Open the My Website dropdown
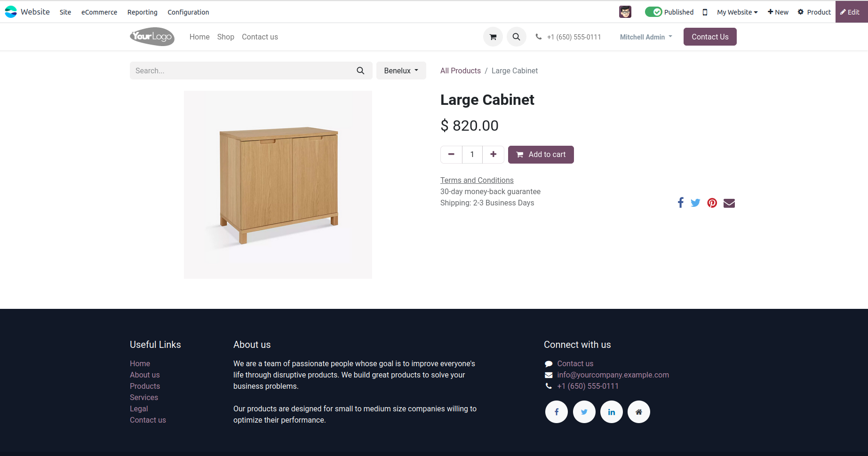 click(737, 12)
